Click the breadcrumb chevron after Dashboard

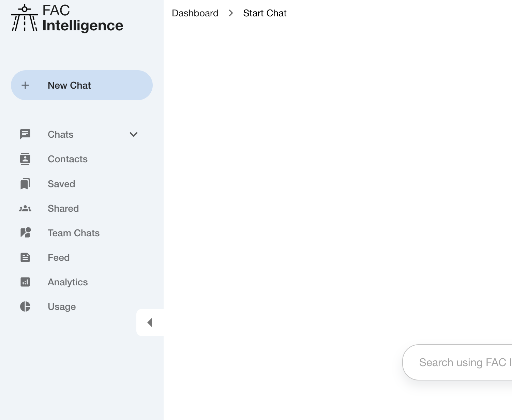(x=231, y=13)
